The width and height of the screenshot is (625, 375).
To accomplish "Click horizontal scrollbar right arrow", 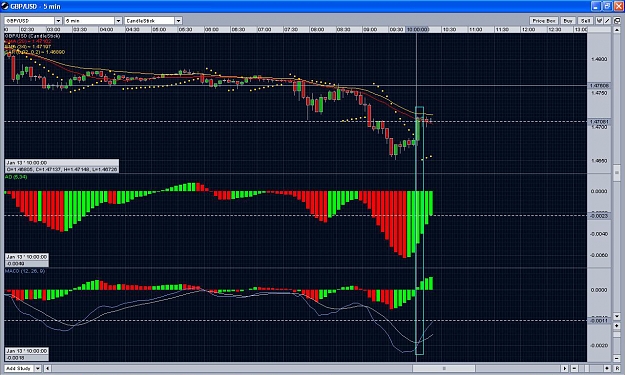I will pos(565,368).
